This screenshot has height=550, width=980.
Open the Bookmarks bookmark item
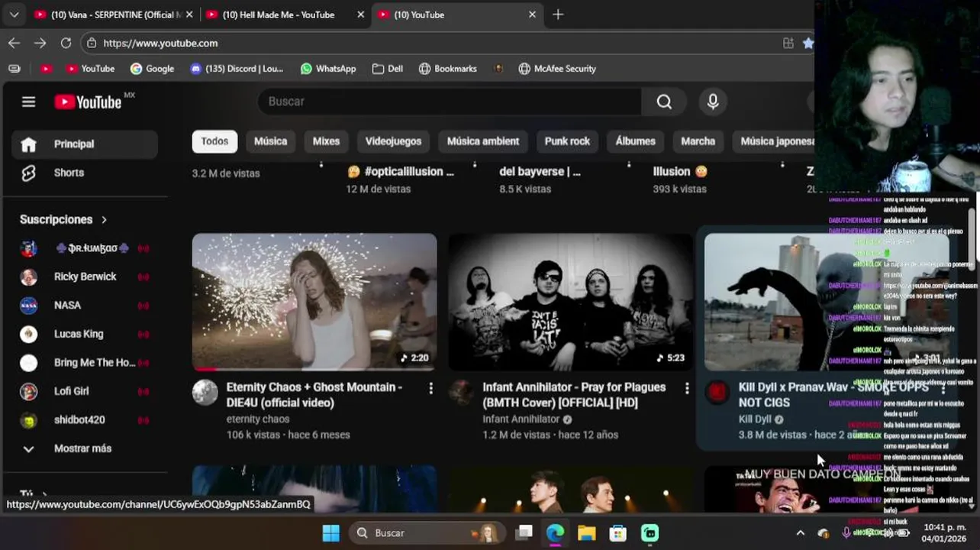[x=448, y=69]
